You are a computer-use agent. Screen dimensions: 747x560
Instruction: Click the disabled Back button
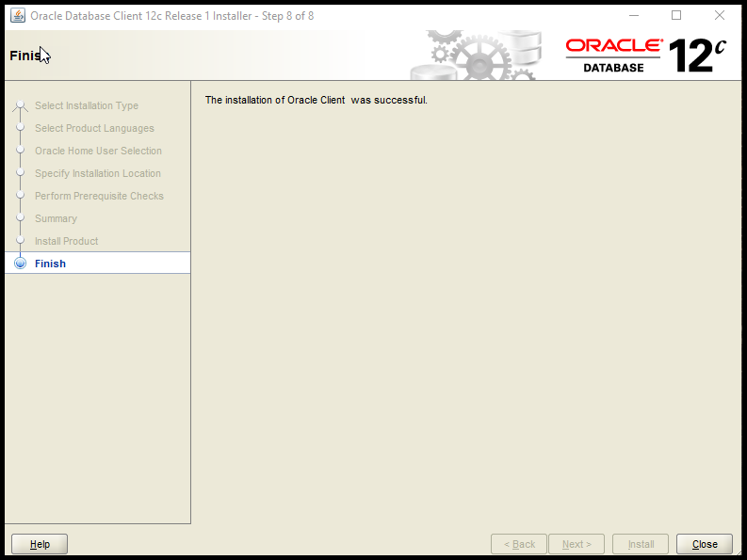coord(519,544)
